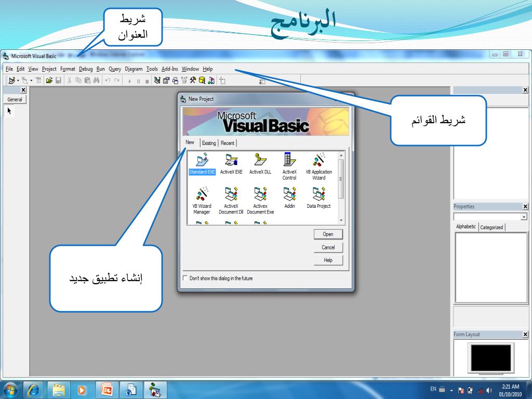
Task: Select the Pointer tool in the toolbox
Action: point(9,111)
